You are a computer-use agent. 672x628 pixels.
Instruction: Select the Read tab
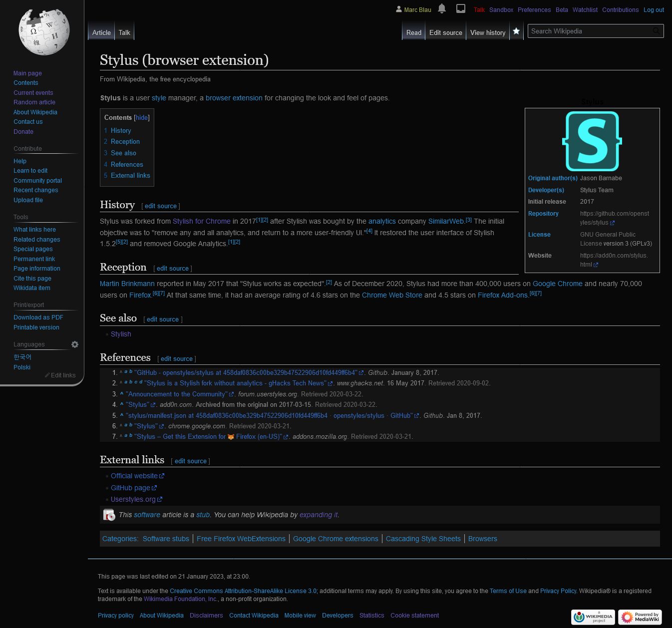414,32
